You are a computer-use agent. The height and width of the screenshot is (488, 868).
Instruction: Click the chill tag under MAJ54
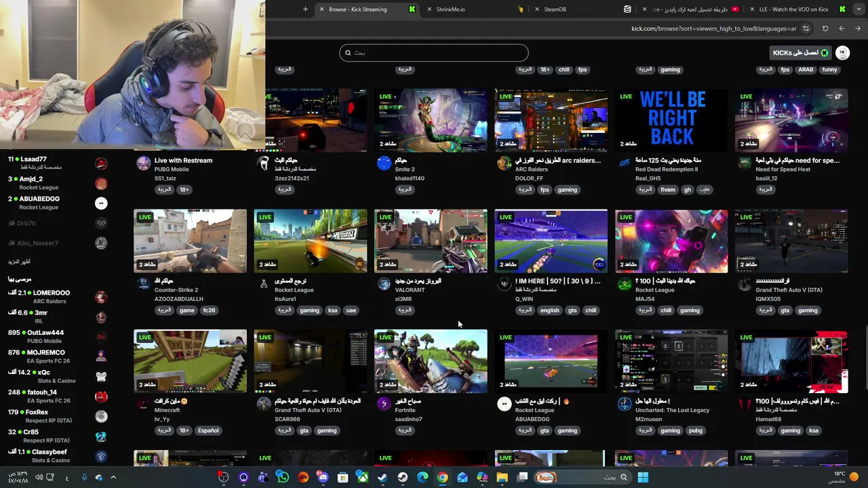pyautogui.click(x=666, y=310)
